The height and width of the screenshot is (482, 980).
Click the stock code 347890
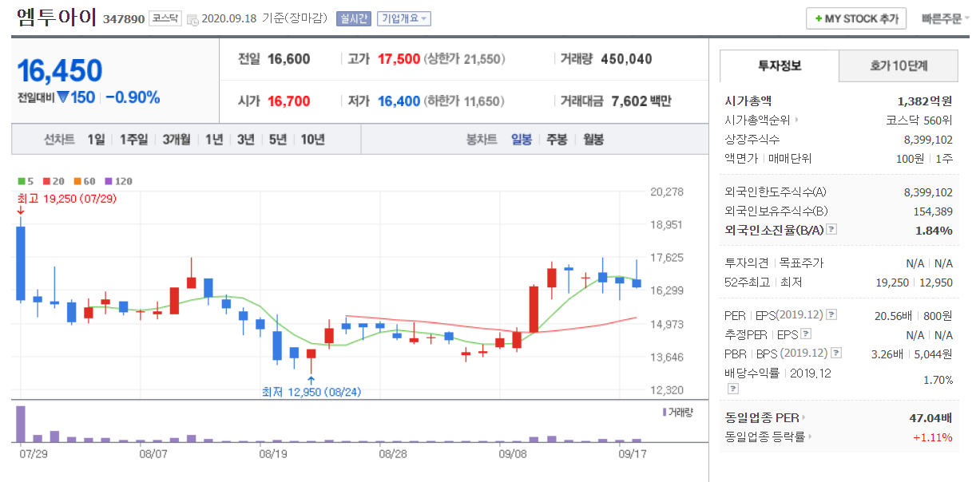pos(124,18)
